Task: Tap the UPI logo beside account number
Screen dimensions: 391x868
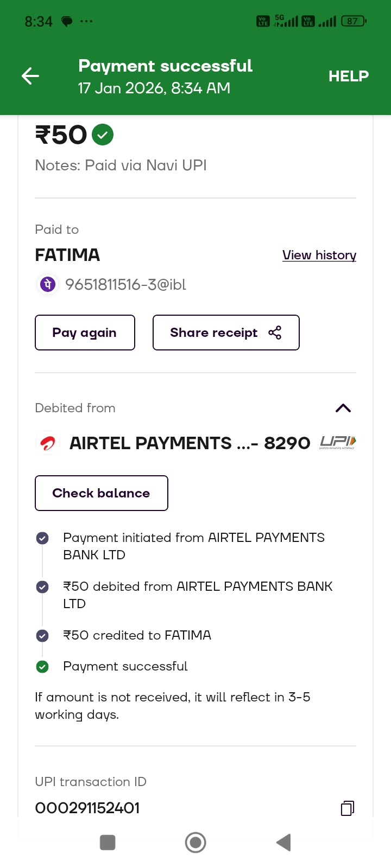Action: click(x=338, y=443)
